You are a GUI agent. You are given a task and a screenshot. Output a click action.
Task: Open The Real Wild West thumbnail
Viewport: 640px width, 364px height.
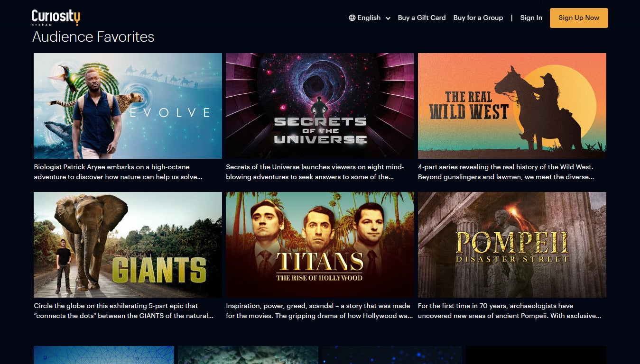click(512, 106)
